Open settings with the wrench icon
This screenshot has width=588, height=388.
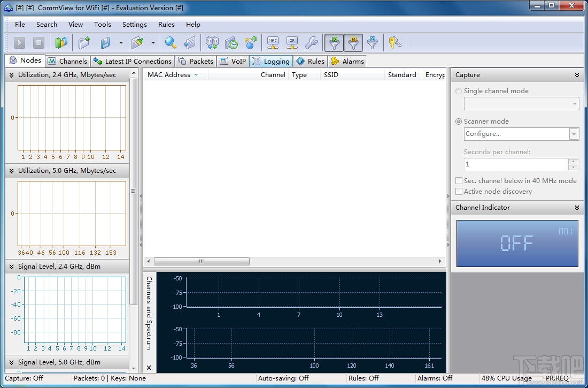coord(311,43)
